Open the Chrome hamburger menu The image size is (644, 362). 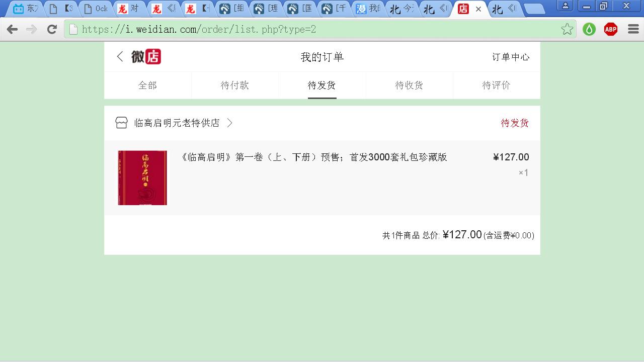[x=633, y=29]
